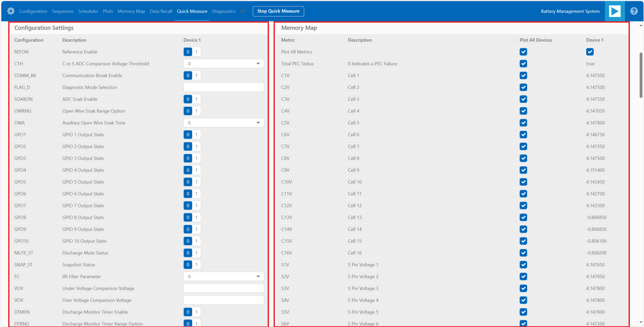
Task: Uncheck Plot All Metrics checkbox
Action: 523,52
